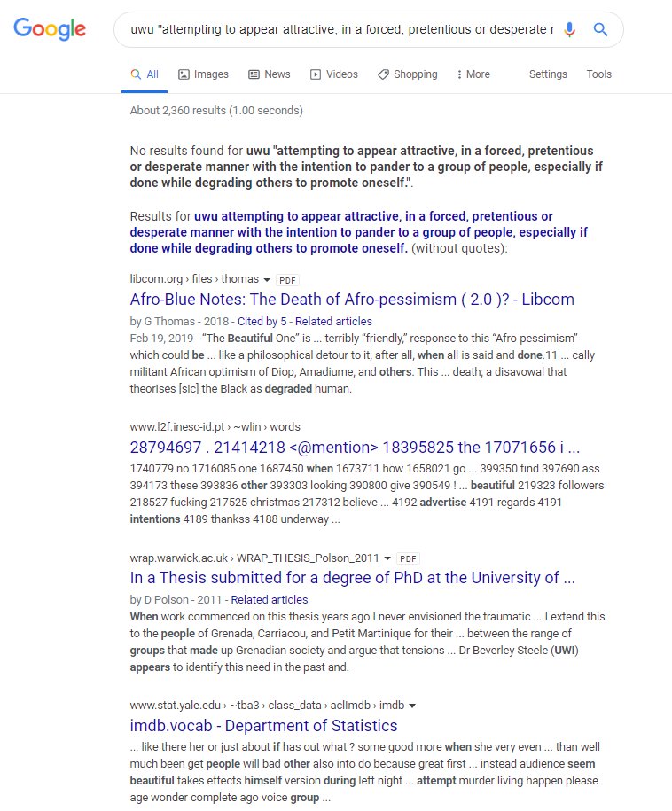Expand the libcom.org result dropdown arrow
The height and width of the screenshot is (811, 672).
pos(267,280)
